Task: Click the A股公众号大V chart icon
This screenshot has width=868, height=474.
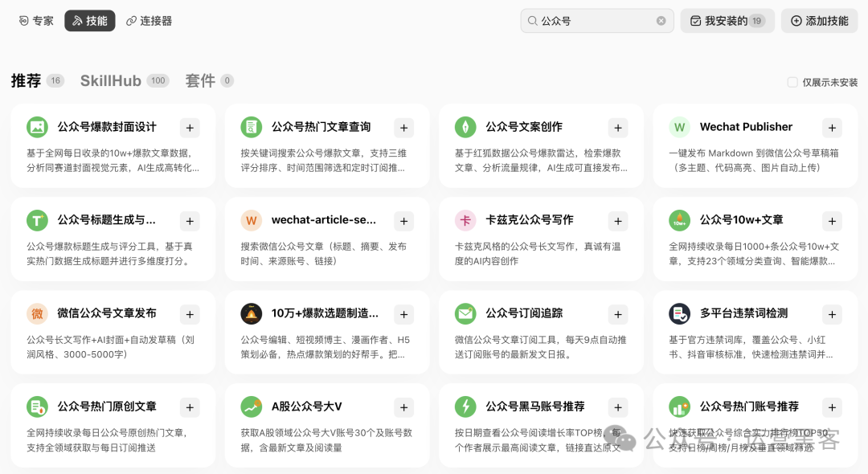Action: pos(252,407)
